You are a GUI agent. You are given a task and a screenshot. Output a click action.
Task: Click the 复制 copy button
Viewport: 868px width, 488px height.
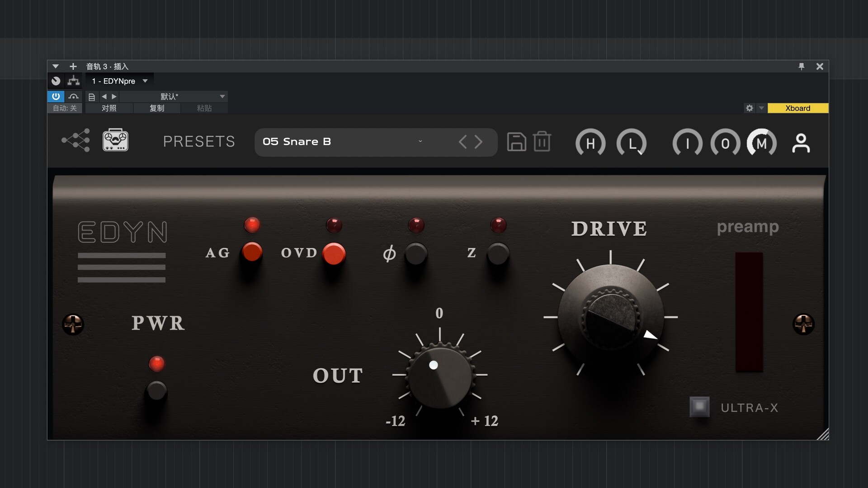(x=157, y=108)
